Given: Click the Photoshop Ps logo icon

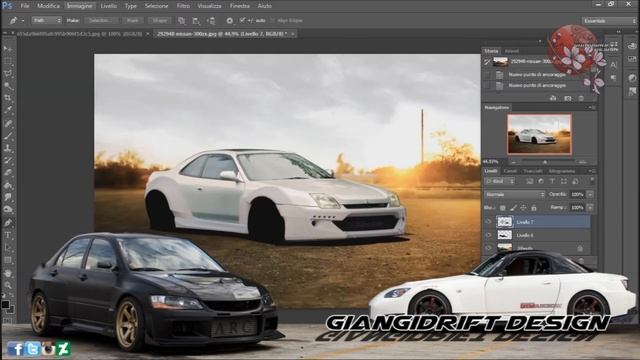Looking at the screenshot, I should tap(7, 5).
